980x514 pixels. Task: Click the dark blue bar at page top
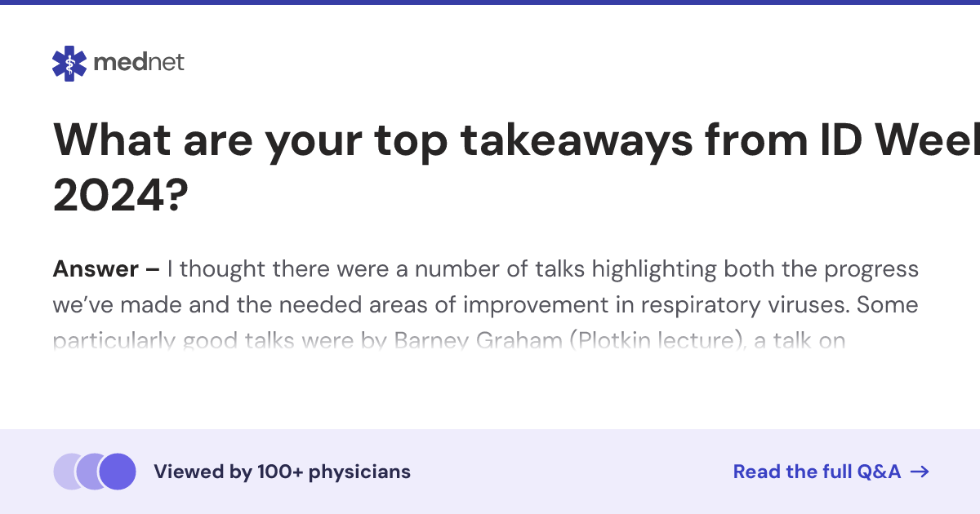point(490,2)
